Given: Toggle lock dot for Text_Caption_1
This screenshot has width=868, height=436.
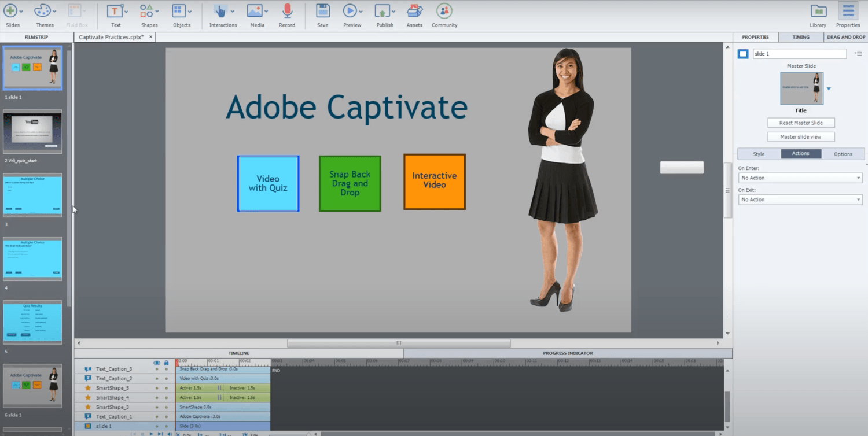Looking at the screenshot, I should [167, 416].
